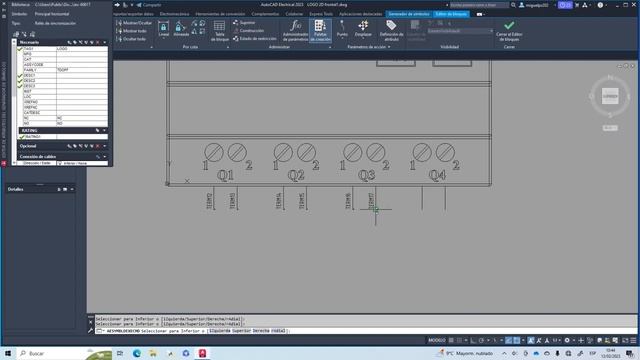640x360 pixels.
Task: Open Windows Start menu
Action: pos(8,353)
